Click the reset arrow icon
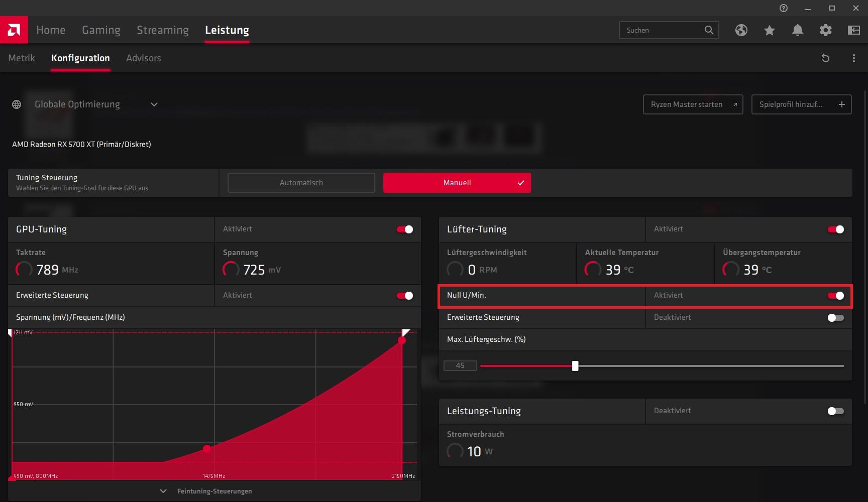The height and width of the screenshot is (502, 868). click(x=825, y=58)
